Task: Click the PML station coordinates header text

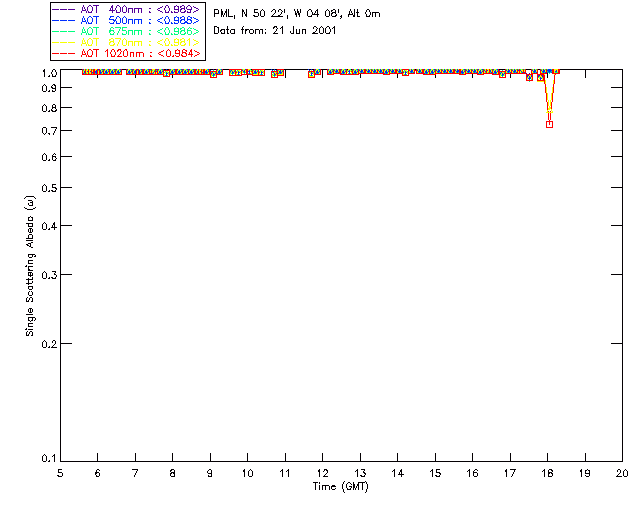Action: click(297, 14)
